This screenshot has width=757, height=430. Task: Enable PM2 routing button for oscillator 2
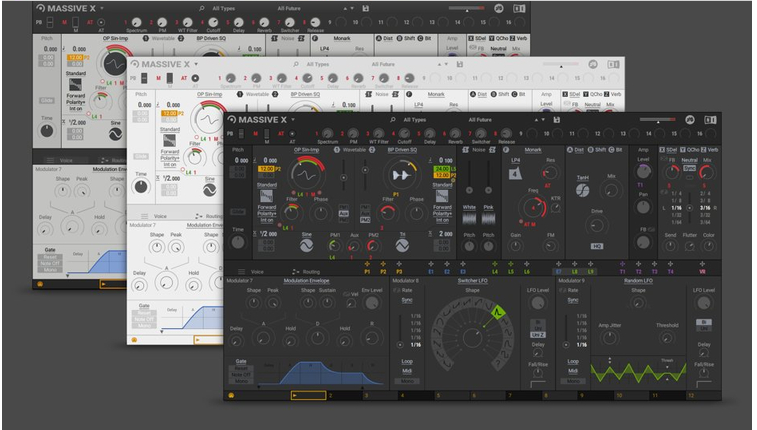point(365,220)
